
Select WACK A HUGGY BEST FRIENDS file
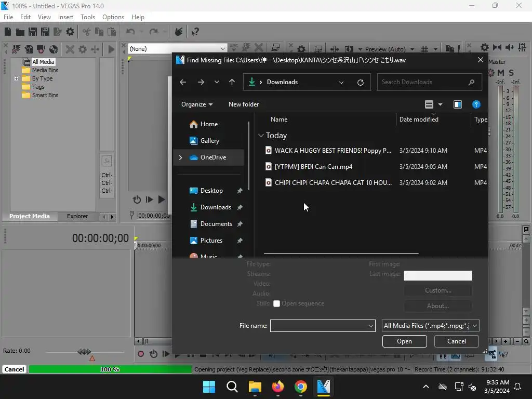tap(328, 151)
